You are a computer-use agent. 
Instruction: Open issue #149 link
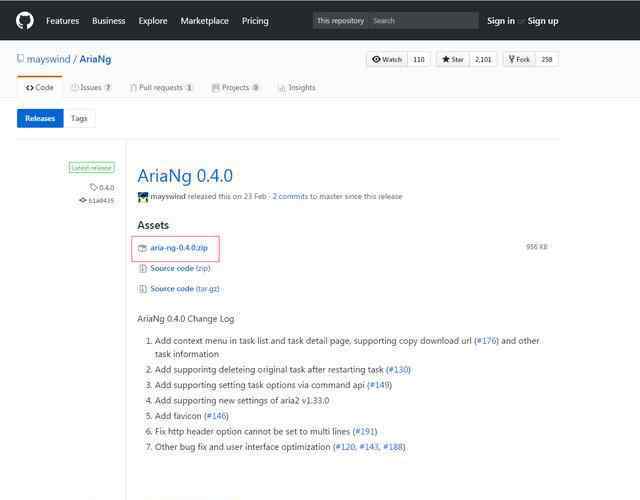[380, 385]
